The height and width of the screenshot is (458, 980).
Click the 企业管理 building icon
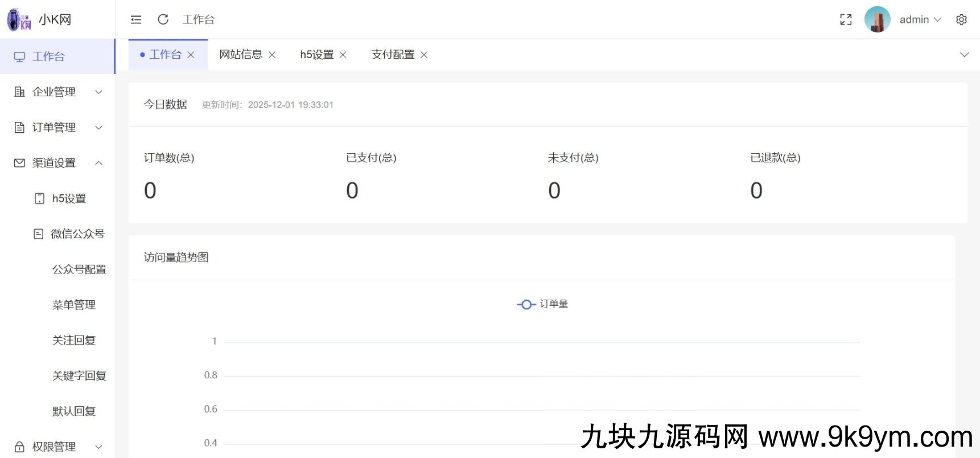point(19,92)
